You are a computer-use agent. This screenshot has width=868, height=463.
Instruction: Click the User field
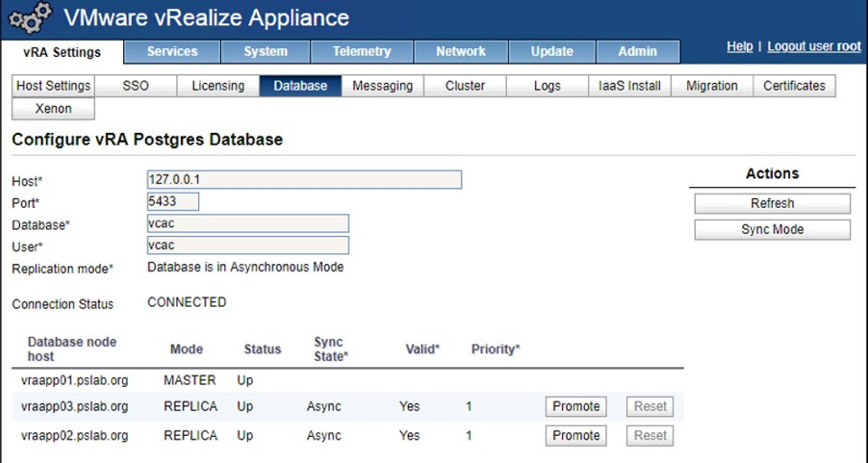[248, 246]
